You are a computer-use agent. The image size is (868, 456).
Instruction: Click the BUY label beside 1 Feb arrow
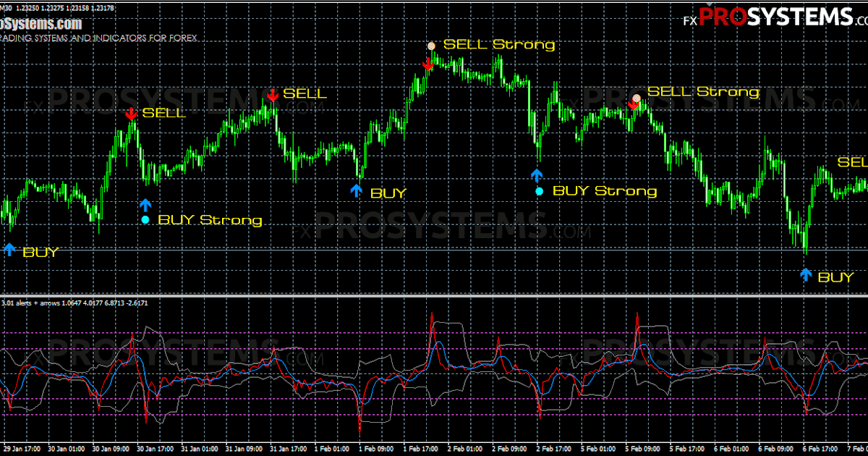(x=388, y=193)
